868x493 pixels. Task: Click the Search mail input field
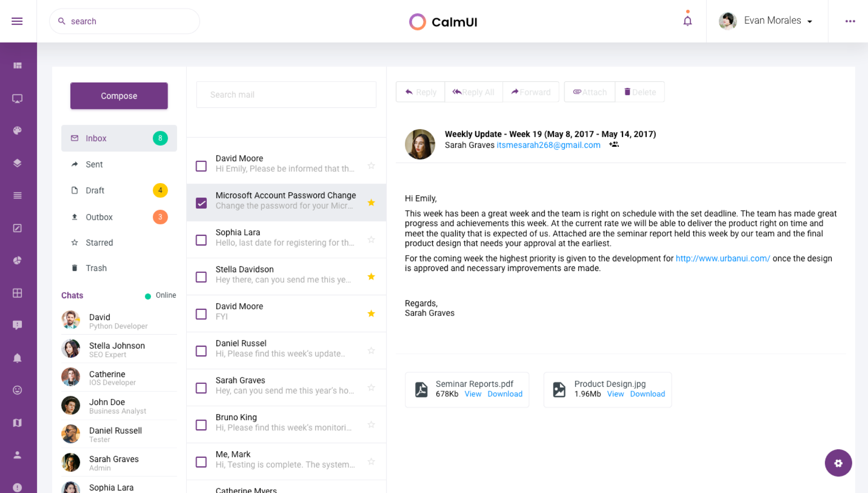click(x=286, y=95)
